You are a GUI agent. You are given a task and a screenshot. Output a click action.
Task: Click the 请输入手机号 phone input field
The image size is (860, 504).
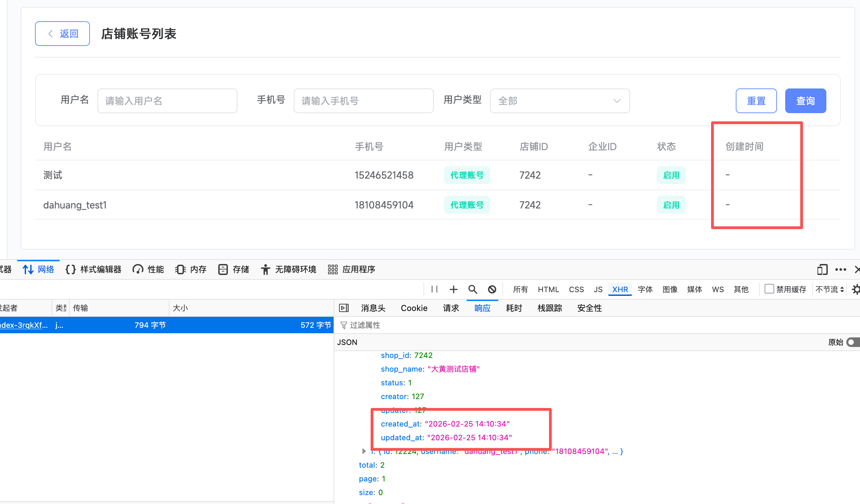[363, 101]
